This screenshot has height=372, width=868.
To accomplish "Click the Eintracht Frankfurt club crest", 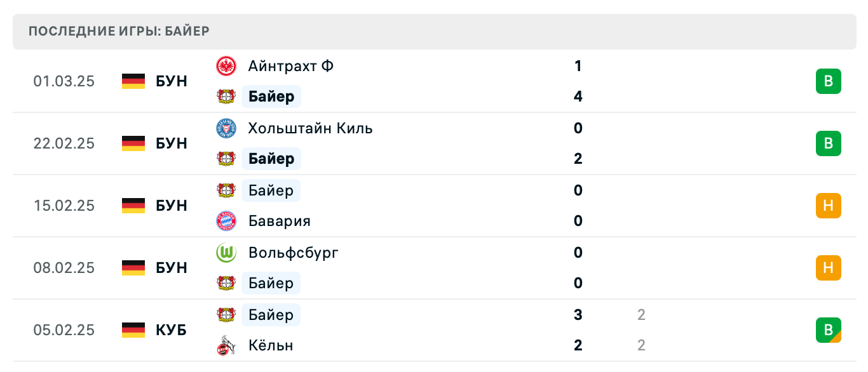I will (227, 66).
